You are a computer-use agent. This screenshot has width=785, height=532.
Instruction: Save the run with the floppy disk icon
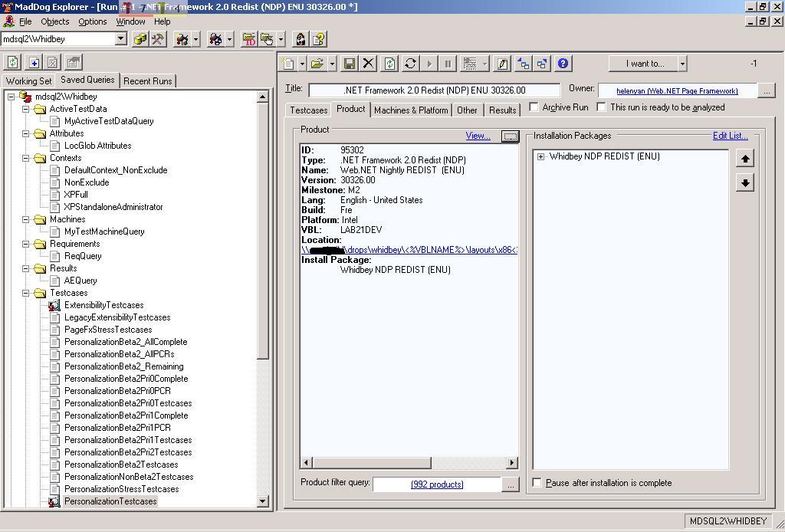point(350,64)
